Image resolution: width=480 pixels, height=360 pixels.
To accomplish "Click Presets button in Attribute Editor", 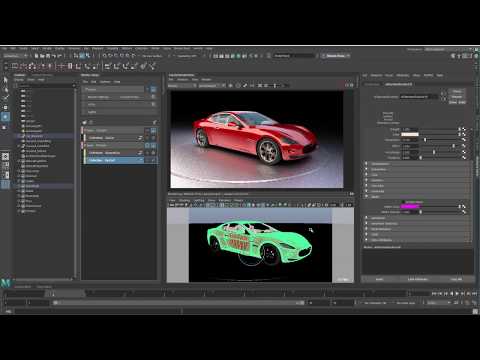I will click(457, 97).
